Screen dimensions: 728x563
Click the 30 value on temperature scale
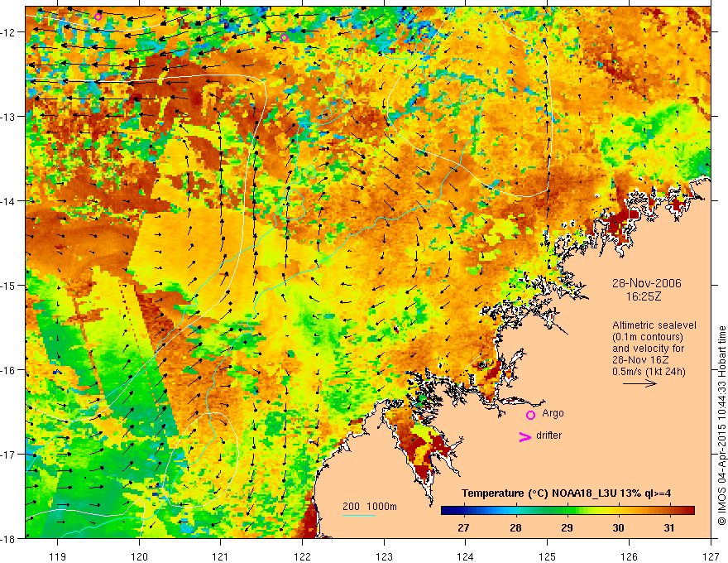click(618, 527)
